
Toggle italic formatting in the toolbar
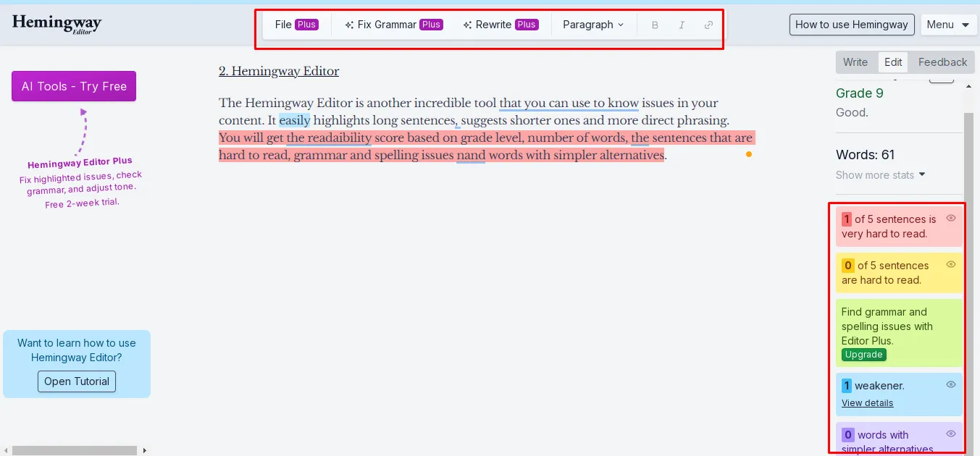[x=682, y=25]
